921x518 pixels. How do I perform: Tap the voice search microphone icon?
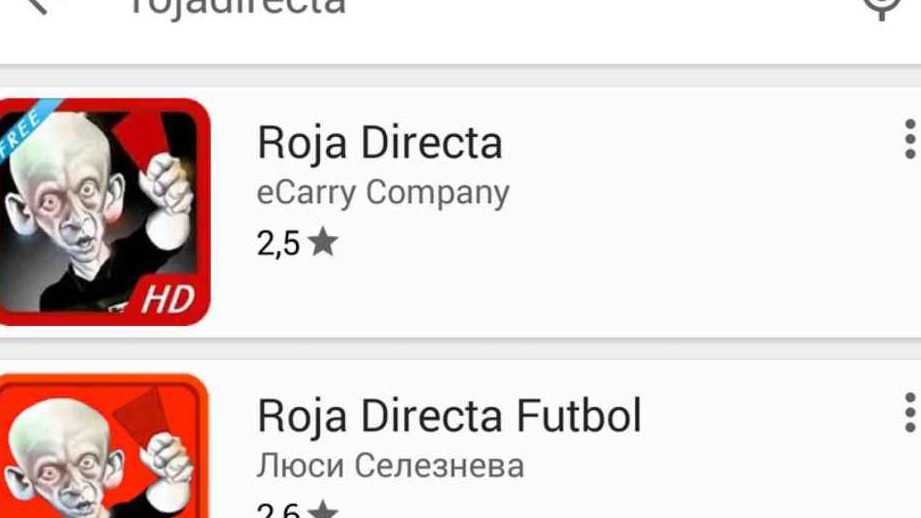click(882, 6)
